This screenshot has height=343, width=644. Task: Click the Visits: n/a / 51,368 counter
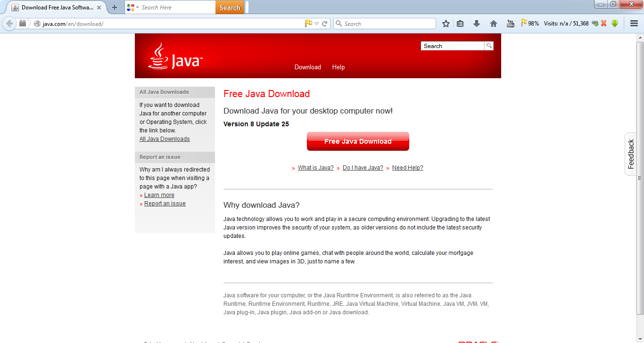coord(566,24)
